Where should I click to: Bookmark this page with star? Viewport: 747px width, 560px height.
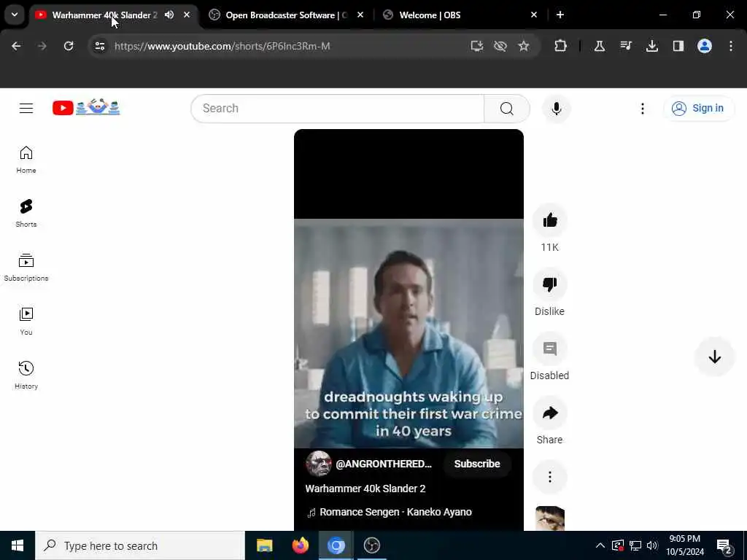(x=524, y=46)
